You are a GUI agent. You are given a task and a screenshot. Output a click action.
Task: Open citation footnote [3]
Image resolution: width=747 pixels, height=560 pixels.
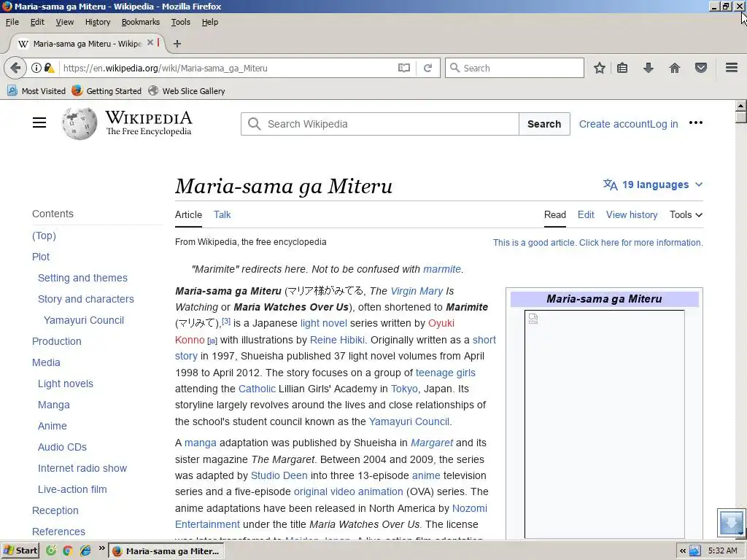[226, 322]
